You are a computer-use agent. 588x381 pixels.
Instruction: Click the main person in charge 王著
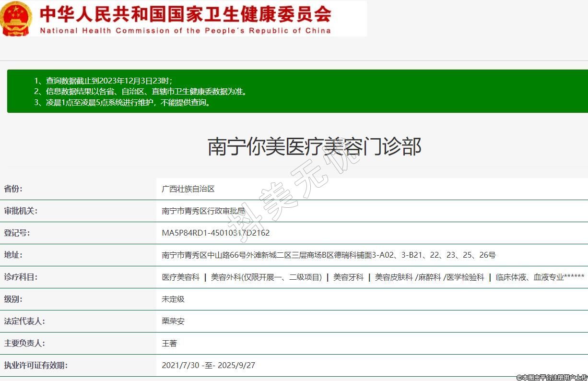click(169, 344)
